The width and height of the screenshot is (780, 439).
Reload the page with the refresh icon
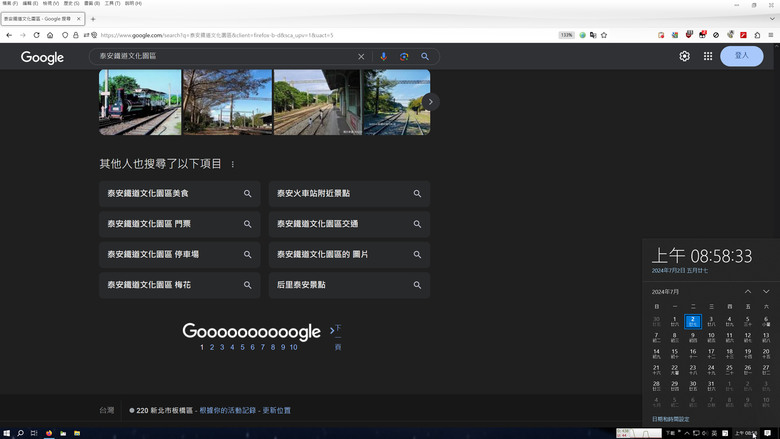click(x=36, y=35)
